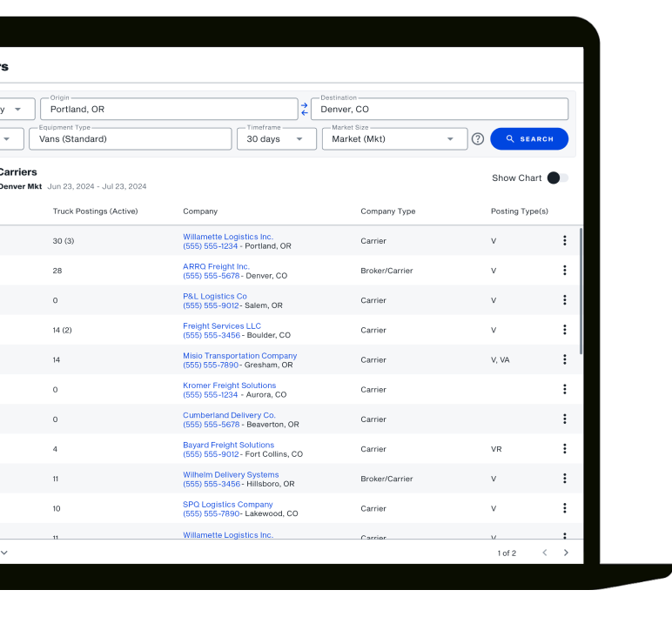The width and height of the screenshot is (672, 637).
Task: Open P&L Logistics Co company link
Action: pyautogui.click(x=215, y=296)
